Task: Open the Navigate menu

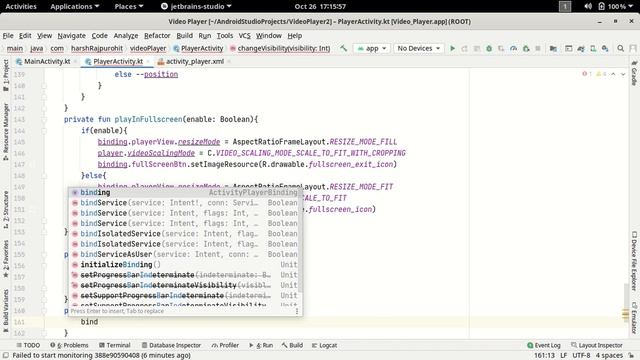Action: 71,36
